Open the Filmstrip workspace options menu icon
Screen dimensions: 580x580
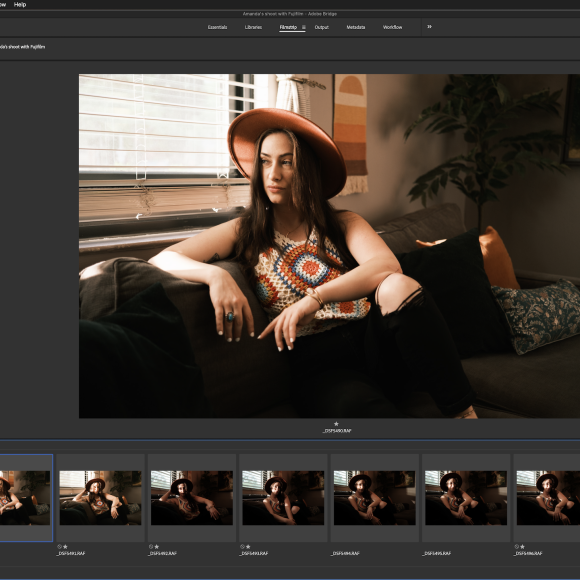pyautogui.click(x=304, y=27)
